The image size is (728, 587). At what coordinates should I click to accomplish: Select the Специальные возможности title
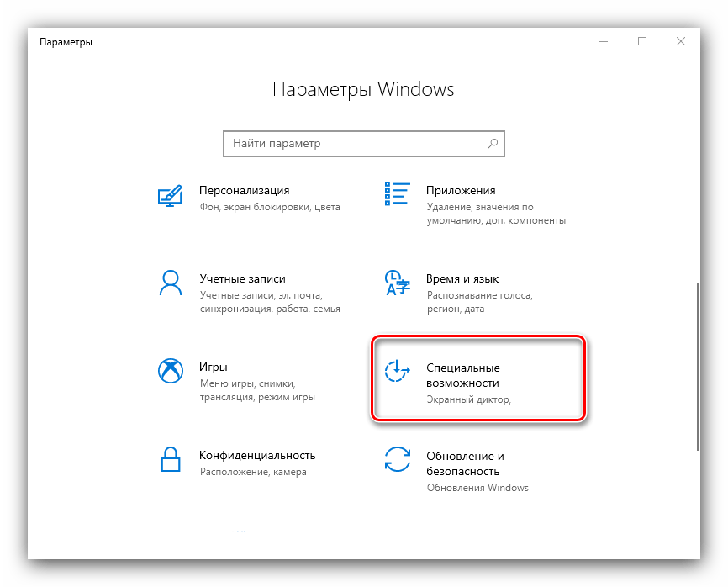coord(463,375)
